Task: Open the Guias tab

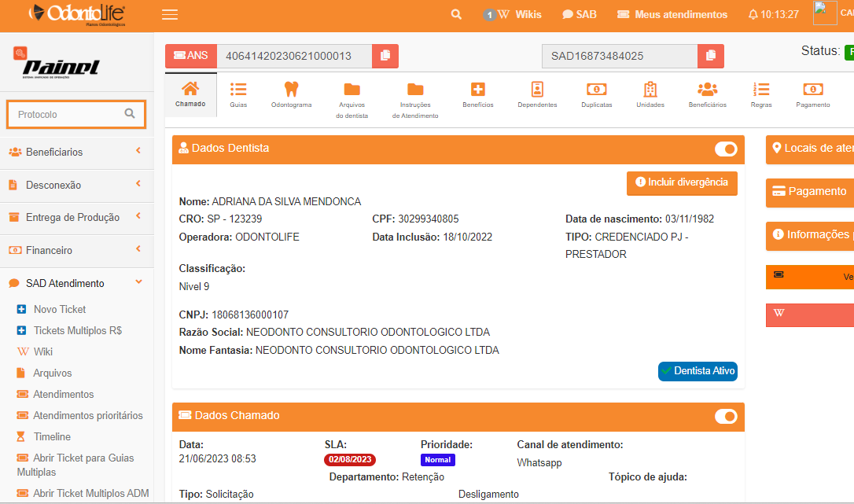Action: 238,95
